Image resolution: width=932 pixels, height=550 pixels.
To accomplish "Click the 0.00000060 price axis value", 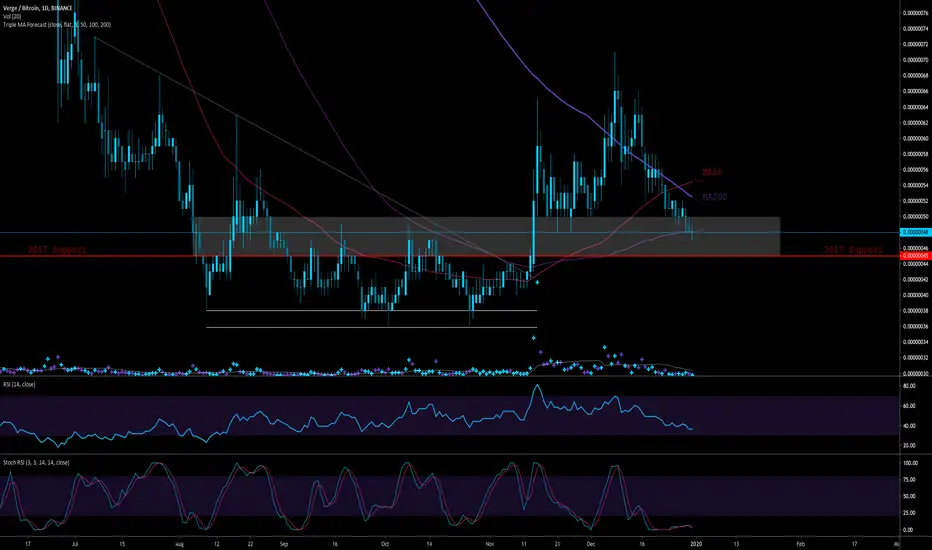I will (x=915, y=139).
